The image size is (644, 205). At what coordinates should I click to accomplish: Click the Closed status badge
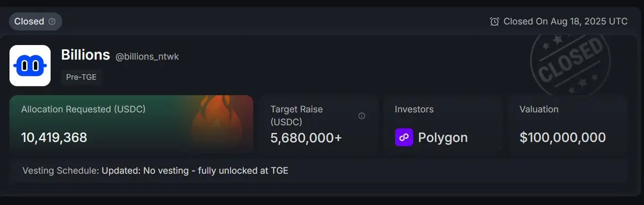[x=35, y=21]
